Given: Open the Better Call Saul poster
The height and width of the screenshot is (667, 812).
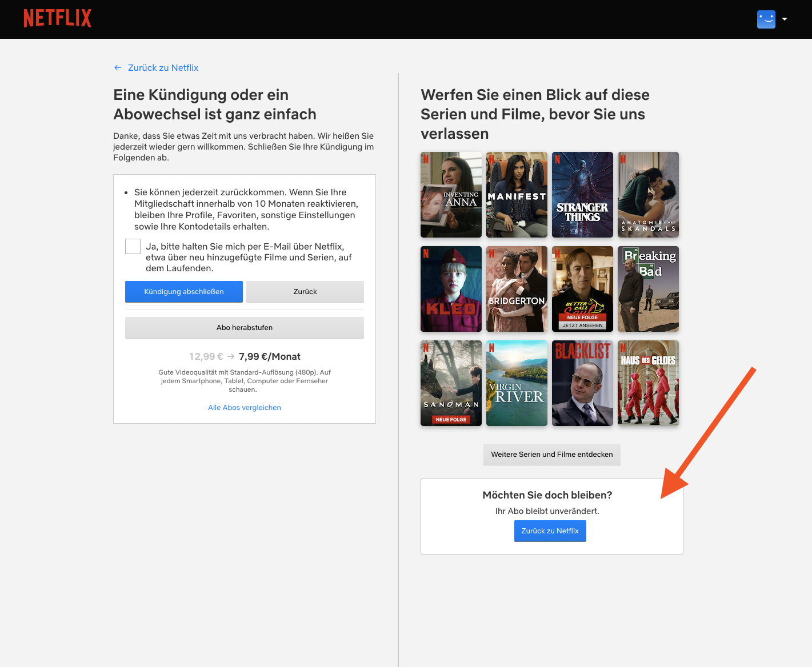Looking at the screenshot, I should [x=582, y=289].
